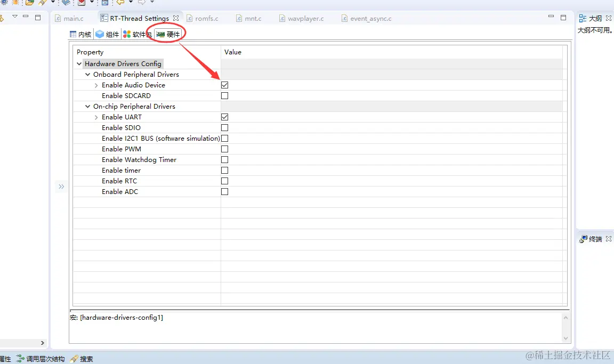
Task: Close the RT-Thread Settings tab
Action: [x=176, y=19]
